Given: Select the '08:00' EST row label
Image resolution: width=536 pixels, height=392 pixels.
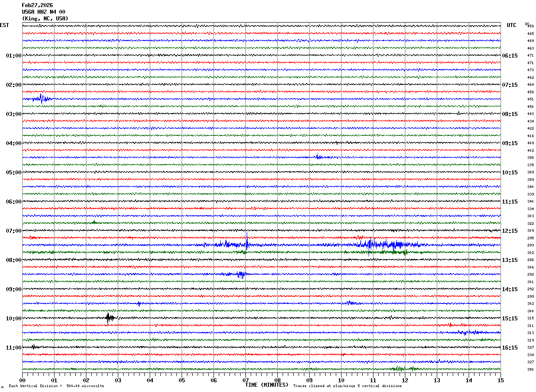Looking at the screenshot, I should (13, 260).
